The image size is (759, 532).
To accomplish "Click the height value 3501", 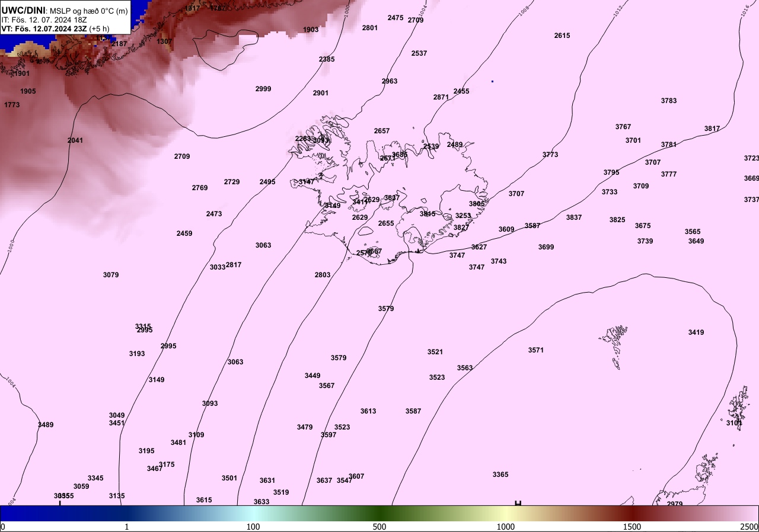I will click(229, 478).
